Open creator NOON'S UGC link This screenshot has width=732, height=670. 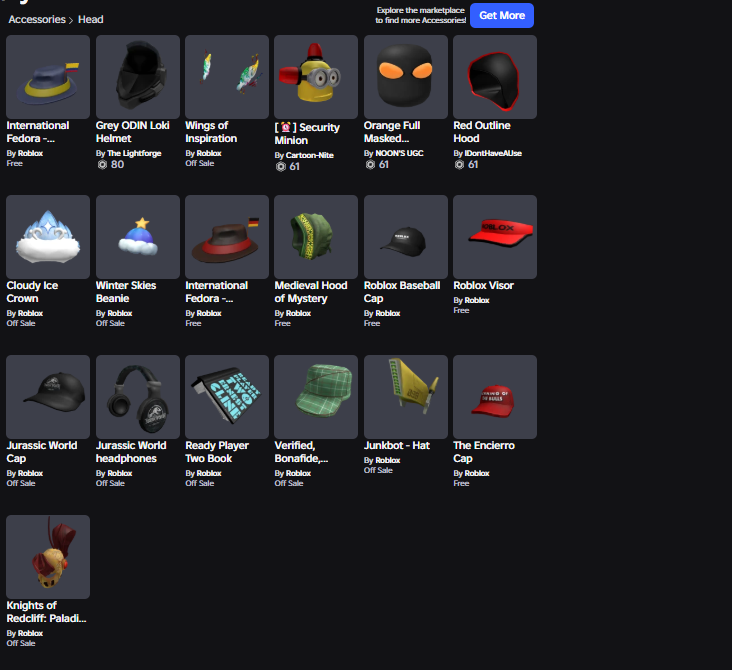point(399,153)
